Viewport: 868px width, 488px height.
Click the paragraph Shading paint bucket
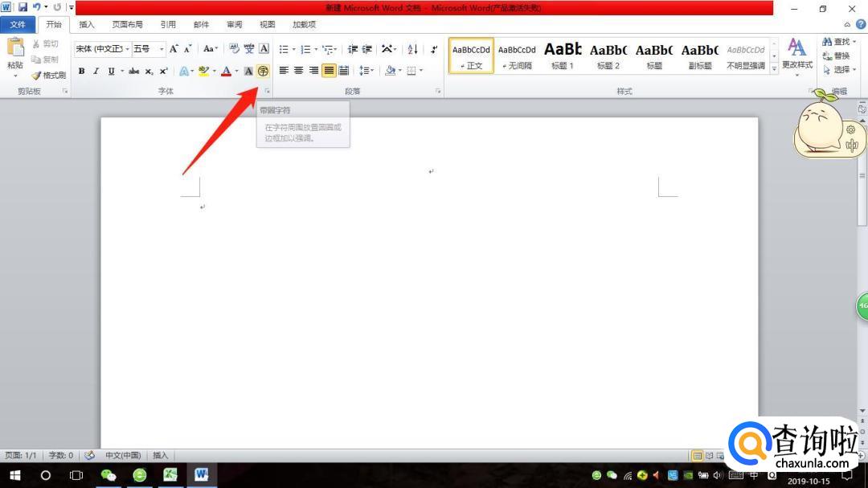[391, 71]
